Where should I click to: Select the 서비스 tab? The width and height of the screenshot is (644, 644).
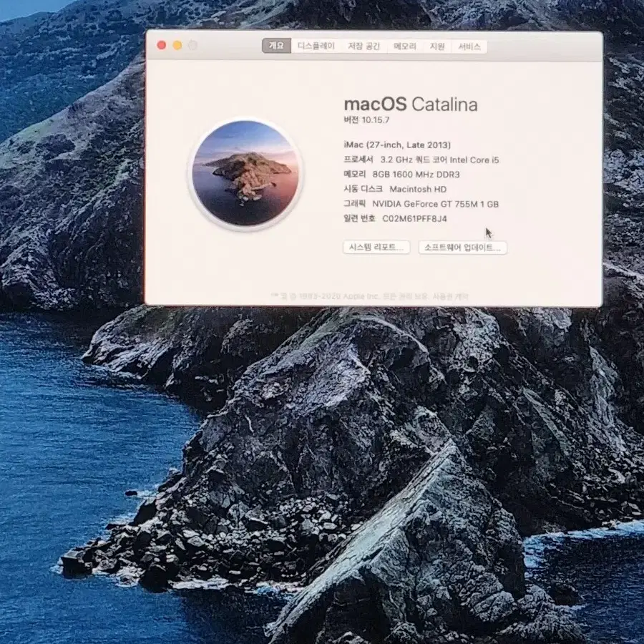[x=469, y=47]
